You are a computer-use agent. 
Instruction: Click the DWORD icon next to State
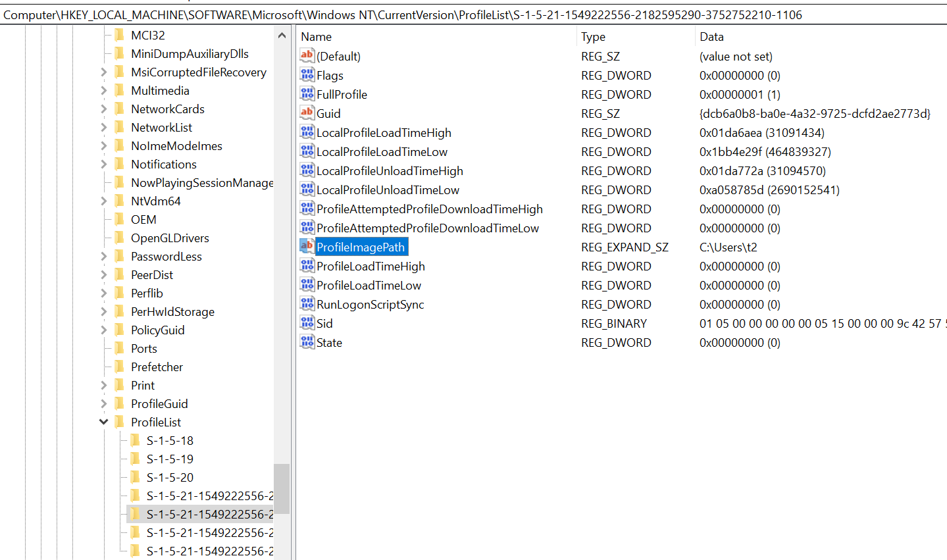click(307, 342)
